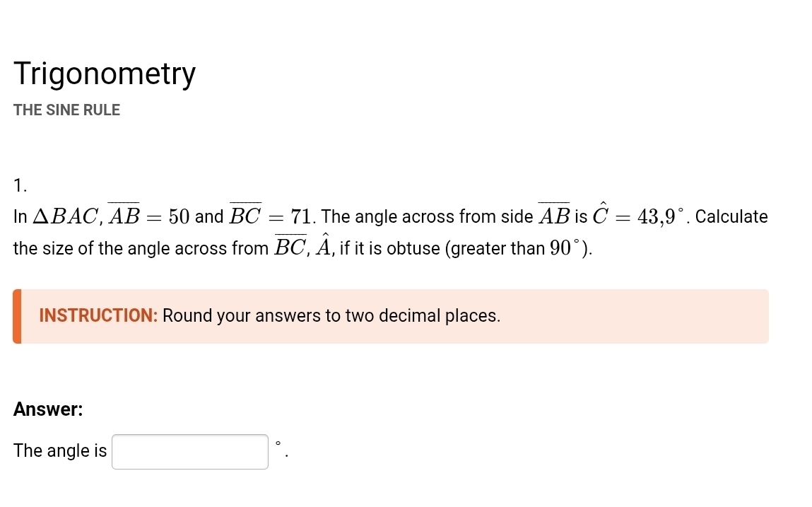Click the text 'The angle is'

point(59,450)
